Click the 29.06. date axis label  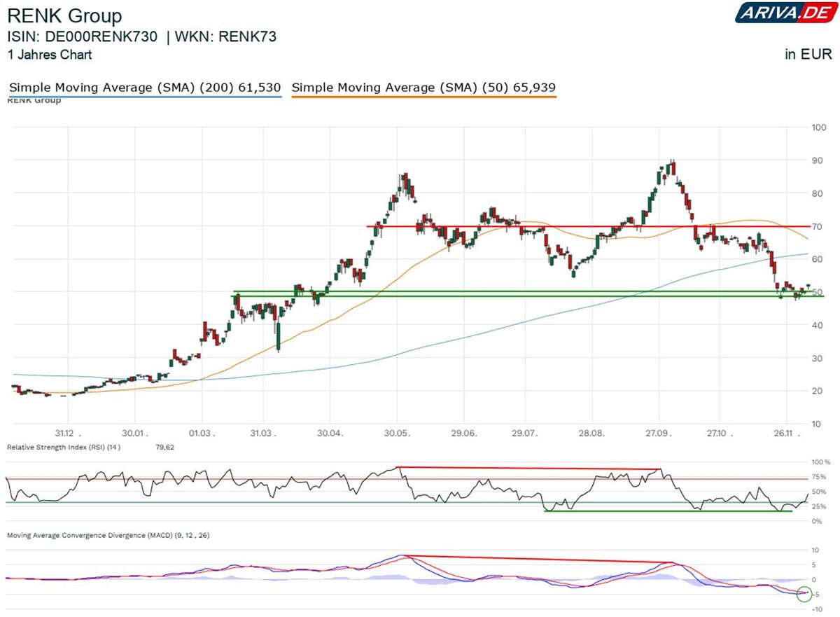[x=465, y=434]
